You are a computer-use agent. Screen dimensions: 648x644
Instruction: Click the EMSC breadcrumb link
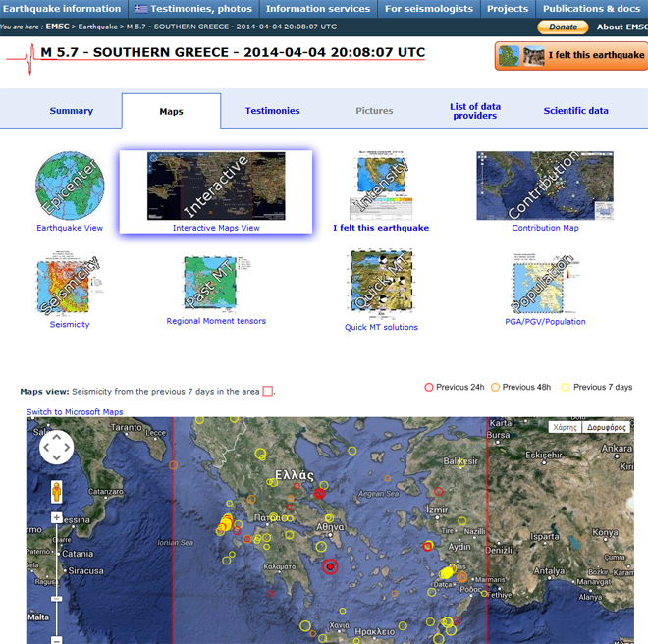(x=58, y=27)
